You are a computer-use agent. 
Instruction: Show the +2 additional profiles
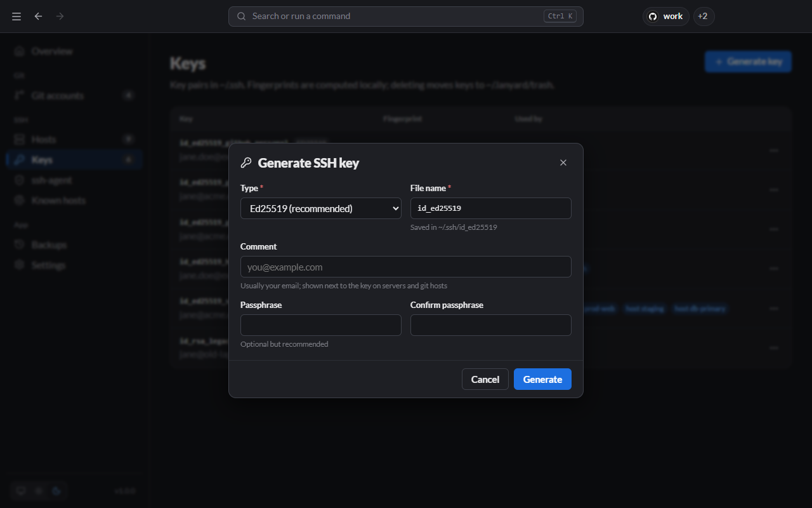(704, 17)
